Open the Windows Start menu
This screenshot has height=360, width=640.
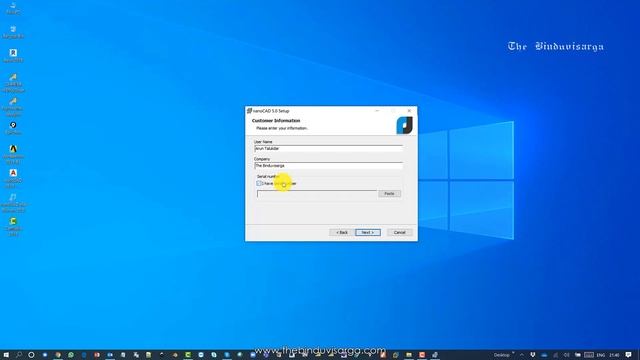point(6,355)
